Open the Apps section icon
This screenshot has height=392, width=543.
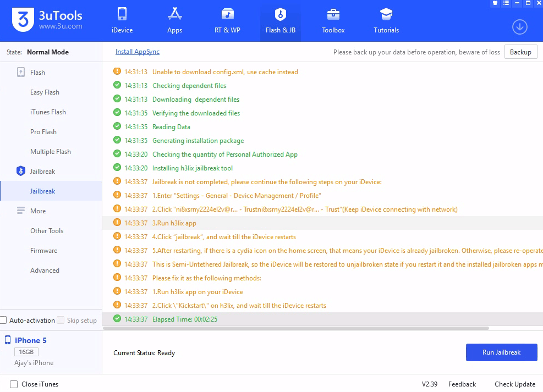click(x=174, y=14)
